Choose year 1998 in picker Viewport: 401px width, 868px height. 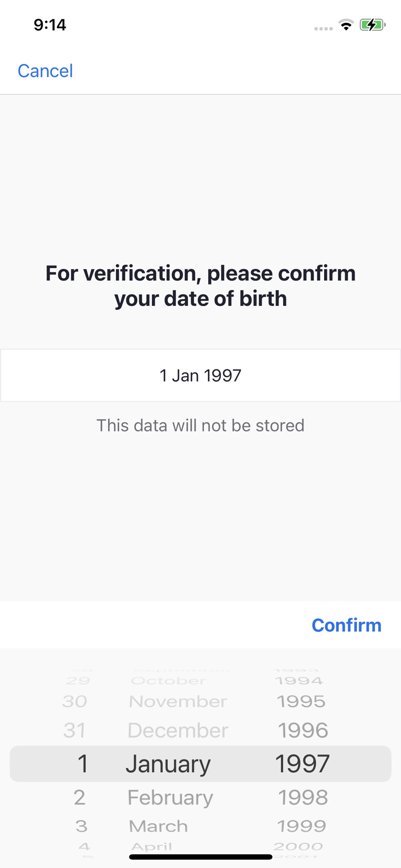tap(303, 797)
